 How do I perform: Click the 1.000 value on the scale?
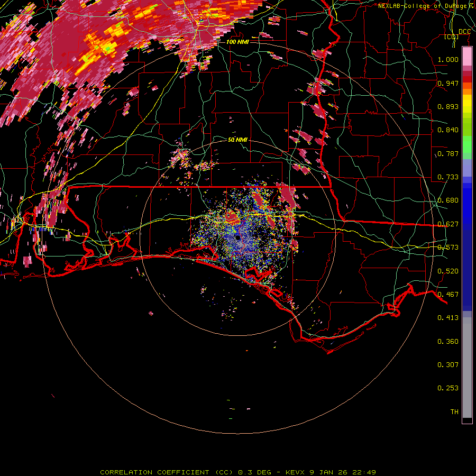(x=448, y=59)
